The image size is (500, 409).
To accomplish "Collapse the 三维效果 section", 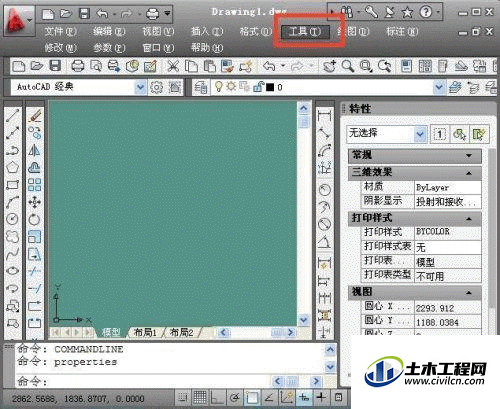I will (x=469, y=173).
